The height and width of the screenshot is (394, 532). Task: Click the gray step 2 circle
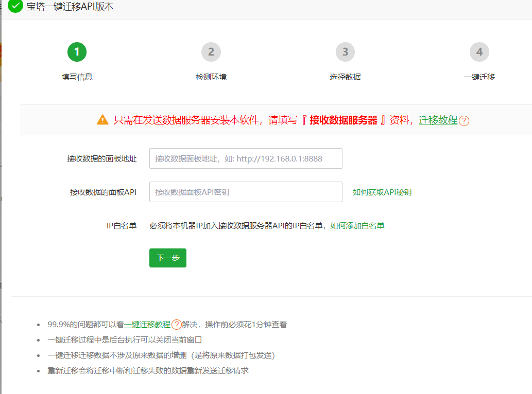click(211, 52)
